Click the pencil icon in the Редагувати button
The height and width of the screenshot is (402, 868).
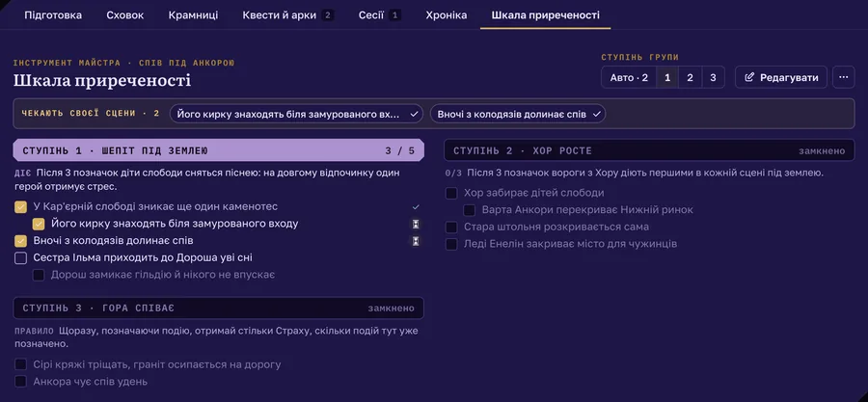click(x=749, y=77)
